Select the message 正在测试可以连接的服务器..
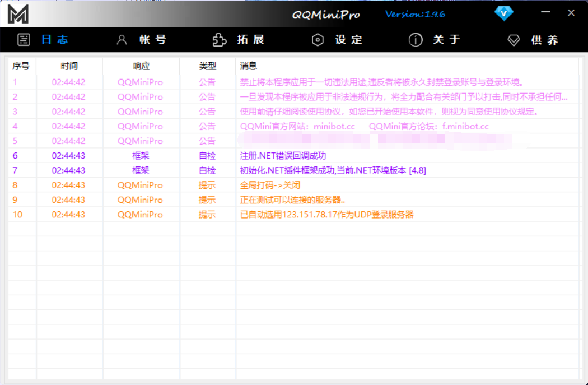This screenshot has width=588, height=385. point(292,200)
